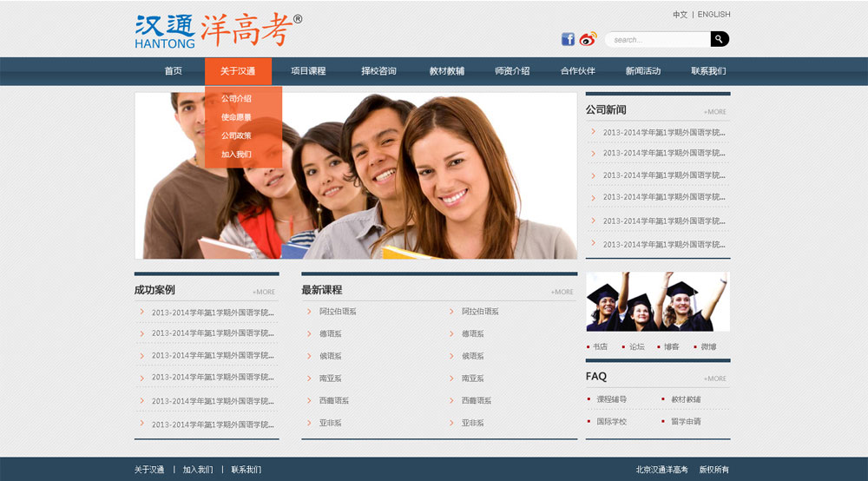
Task: Open the 择校咨询 nav item
Action: (x=378, y=71)
